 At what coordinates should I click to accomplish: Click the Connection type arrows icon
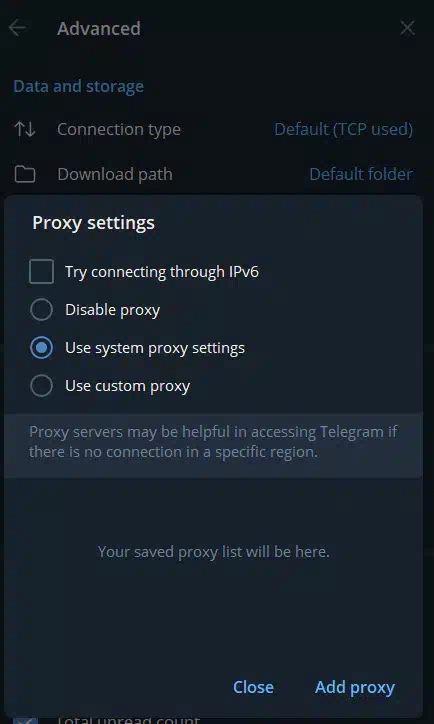(x=24, y=129)
